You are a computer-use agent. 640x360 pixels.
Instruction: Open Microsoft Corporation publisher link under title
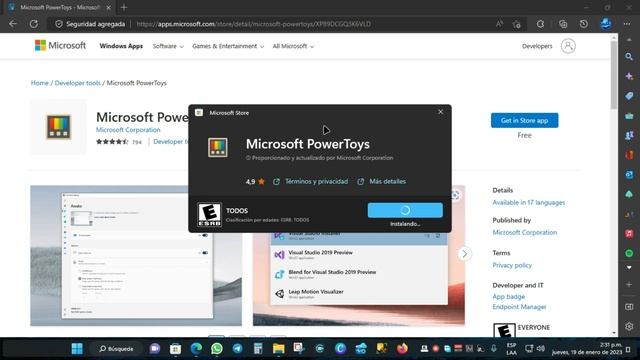(x=128, y=130)
